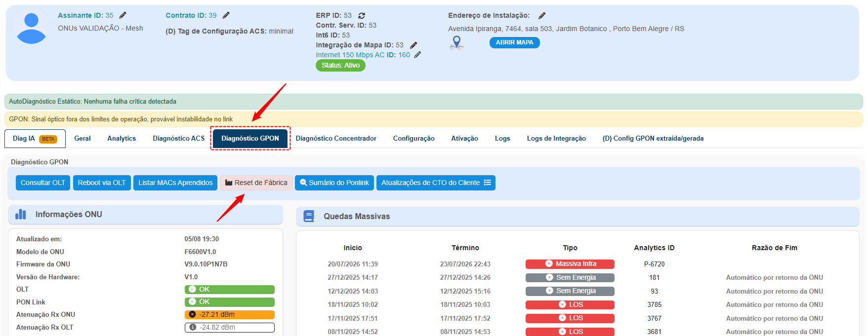Click LOS badge for 17/11/2025 row
Image resolution: width=868 pixels, height=336 pixels.
coord(570,318)
